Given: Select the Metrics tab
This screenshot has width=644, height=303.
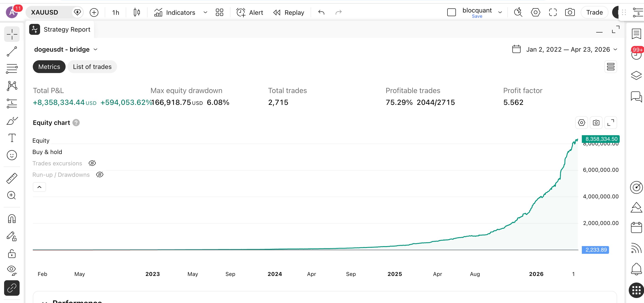Looking at the screenshot, I should (49, 67).
